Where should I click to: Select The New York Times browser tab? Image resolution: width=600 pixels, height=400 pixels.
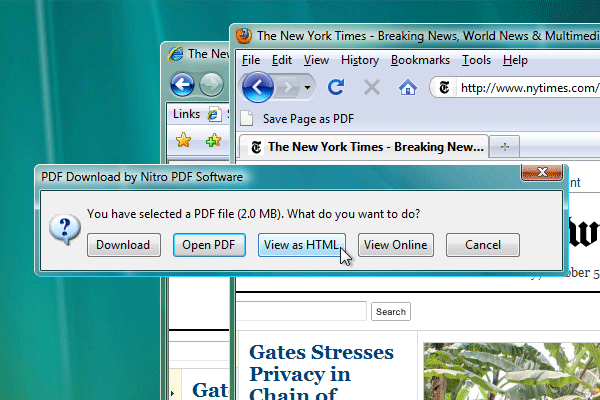click(x=365, y=146)
